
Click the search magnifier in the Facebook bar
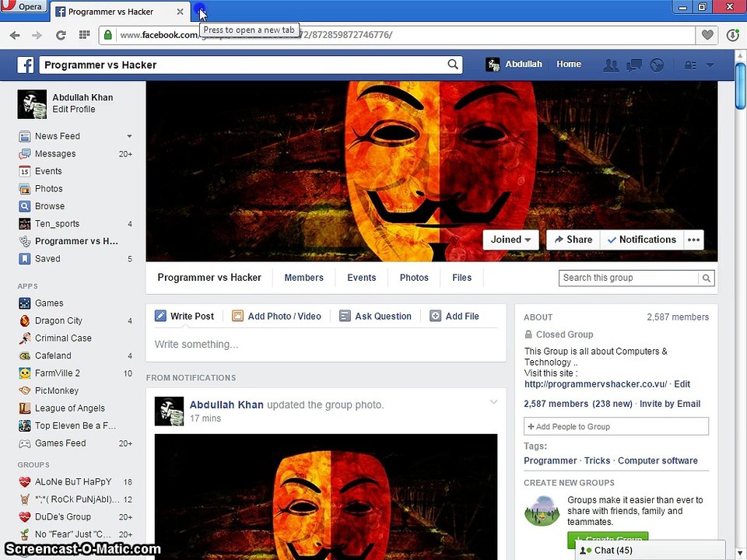(453, 65)
